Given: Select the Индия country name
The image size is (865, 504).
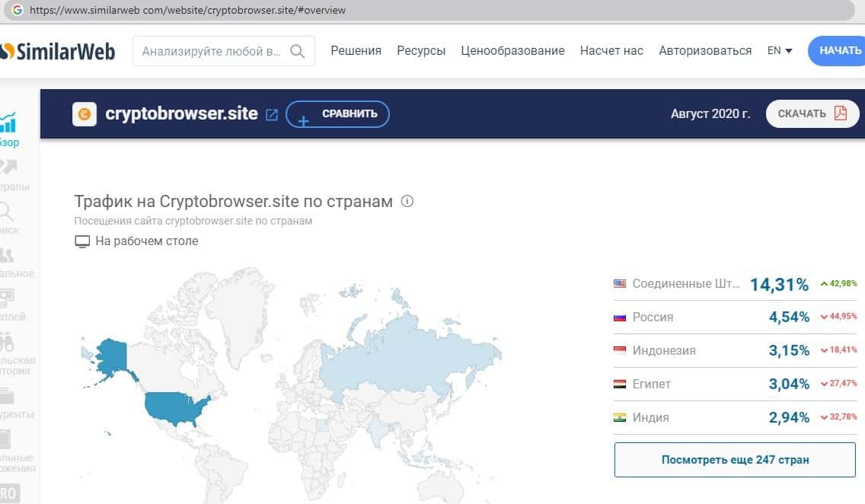Looking at the screenshot, I should (650, 417).
